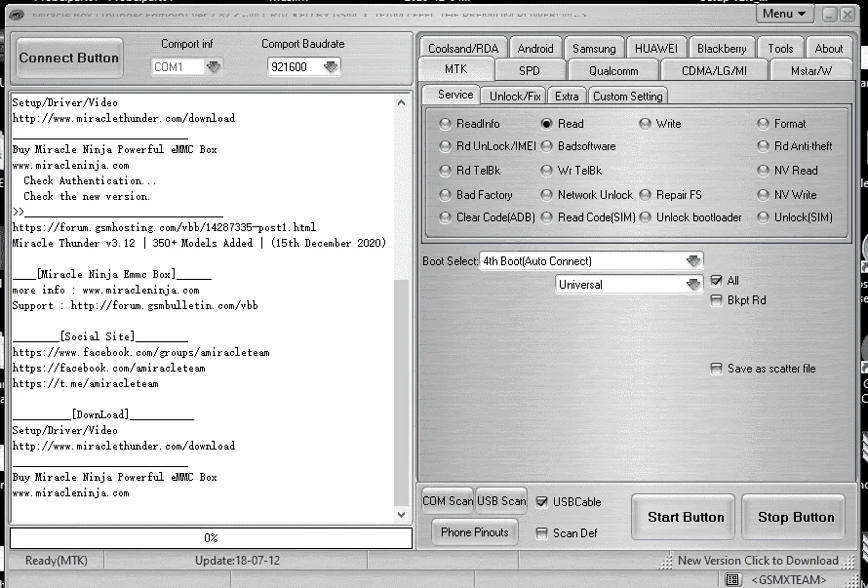Open the Extra sub-tab
Viewport: 868px width, 588px height.
pyautogui.click(x=567, y=96)
